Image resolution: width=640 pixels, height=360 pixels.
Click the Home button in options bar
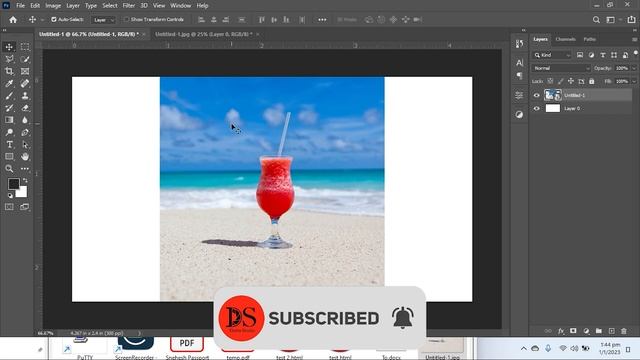pos(13,20)
